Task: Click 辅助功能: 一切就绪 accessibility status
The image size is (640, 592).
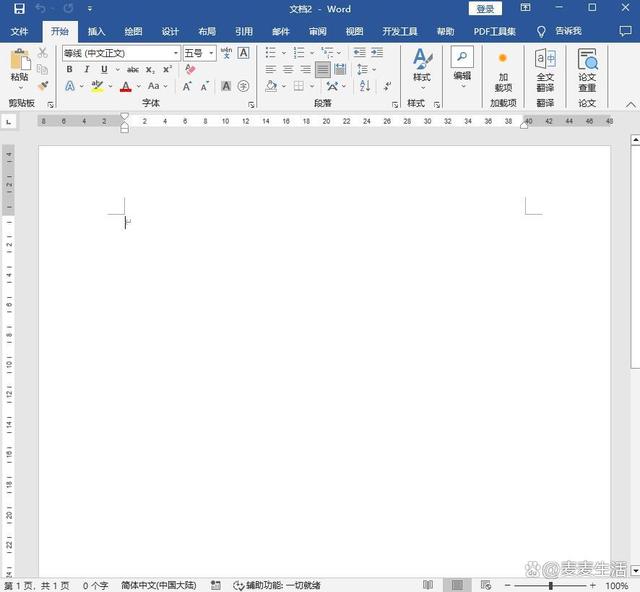Action: point(278,585)
